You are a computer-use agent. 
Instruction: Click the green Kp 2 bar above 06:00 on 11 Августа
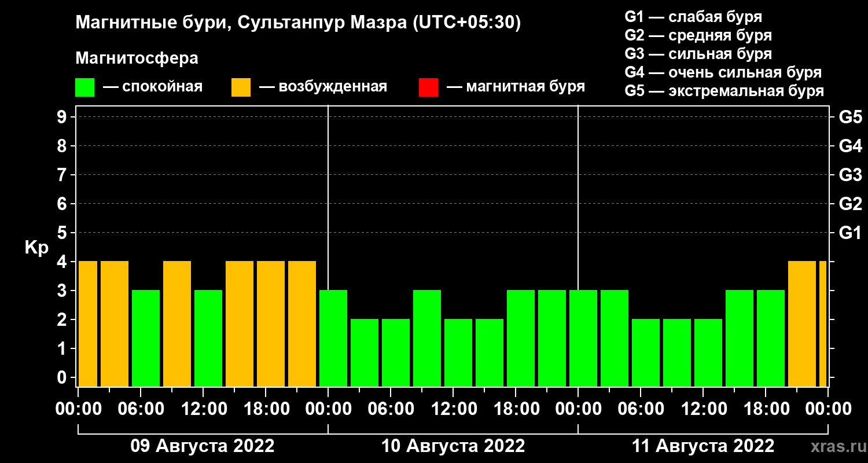[646, 352]
